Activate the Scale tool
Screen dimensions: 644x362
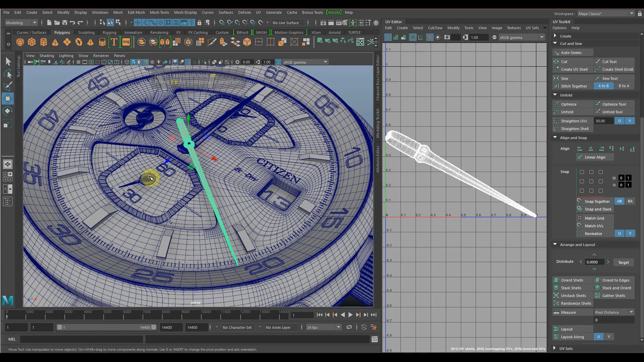tap(8, 123)
